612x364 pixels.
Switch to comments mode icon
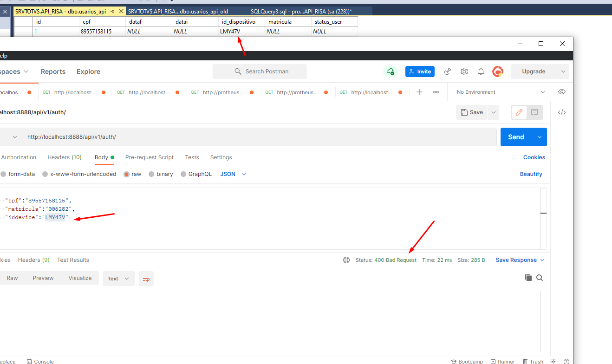point(534,112)
